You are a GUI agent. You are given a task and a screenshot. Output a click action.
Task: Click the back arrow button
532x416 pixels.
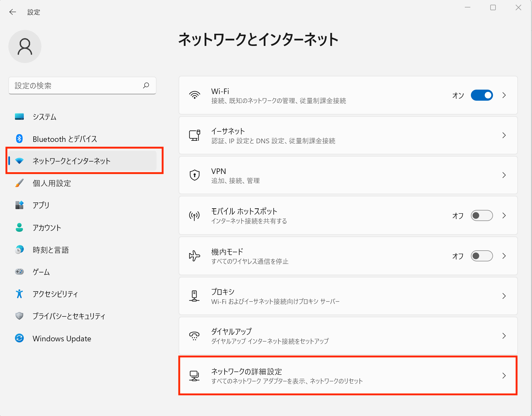tap(12, 12)
